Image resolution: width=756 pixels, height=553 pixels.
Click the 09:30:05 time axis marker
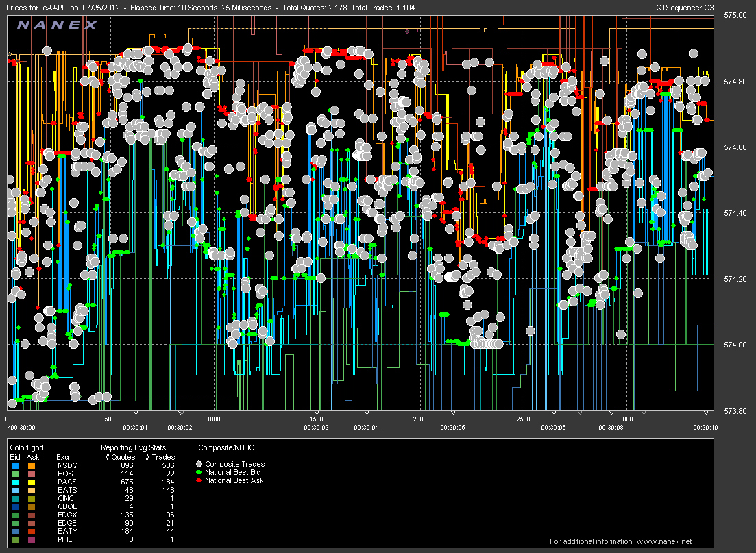coord(453,427)
